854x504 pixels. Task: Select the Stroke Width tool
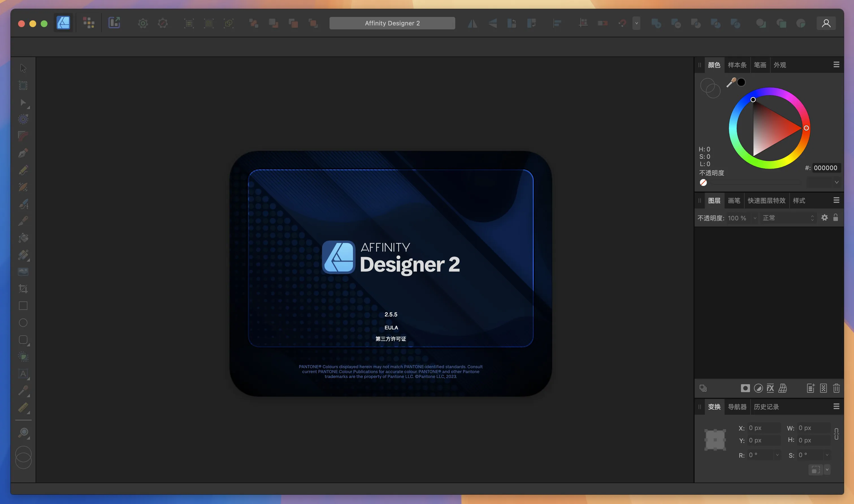(23, 187)
